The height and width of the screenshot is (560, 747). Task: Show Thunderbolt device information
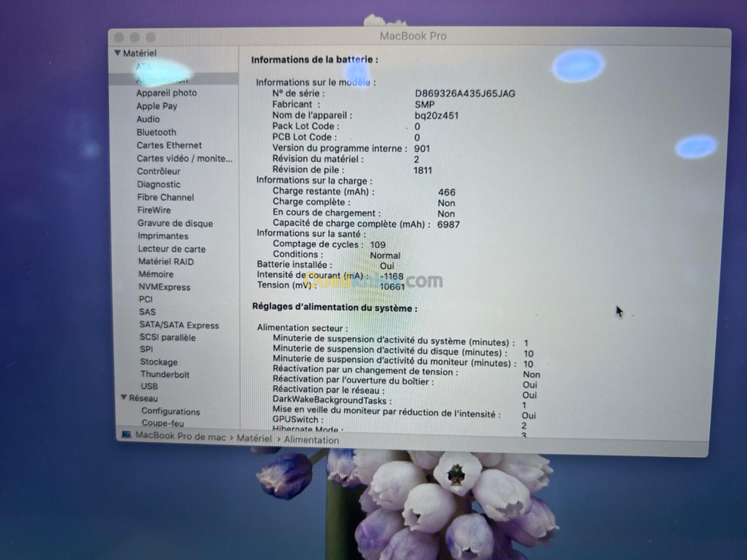[x=165, y=374]
